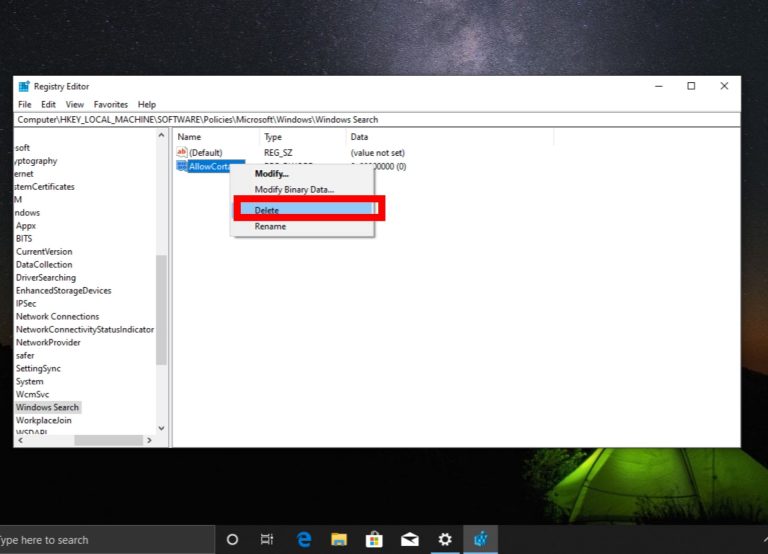Select the Network Connections key
The image size is (768, 554).
57,316
